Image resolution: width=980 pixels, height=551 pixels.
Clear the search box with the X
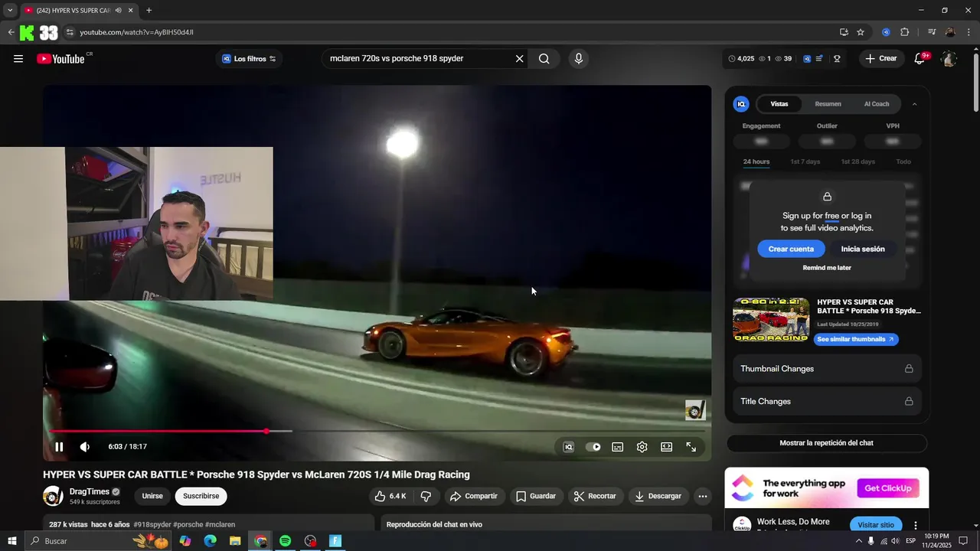pyautogui.click(x=519, y=59)
